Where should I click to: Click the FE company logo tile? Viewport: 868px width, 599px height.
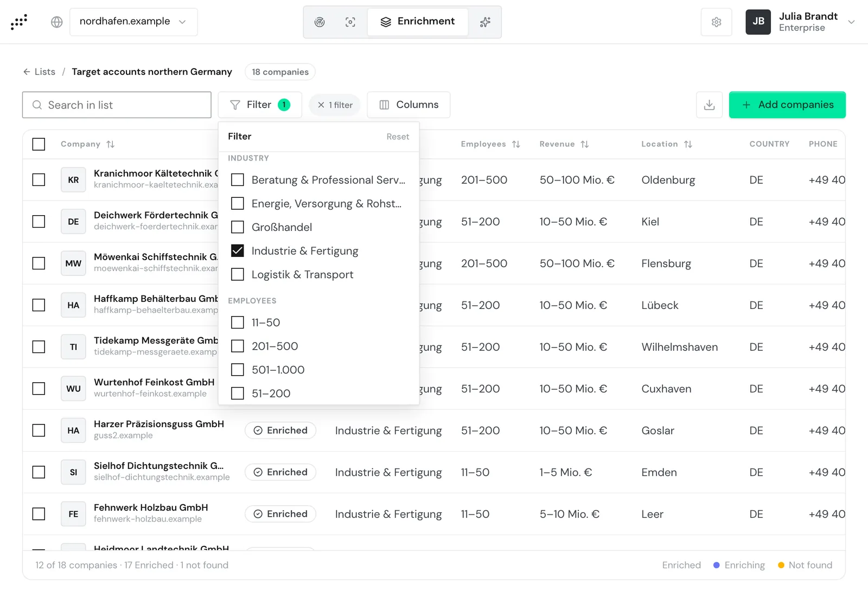coord(73,514)
